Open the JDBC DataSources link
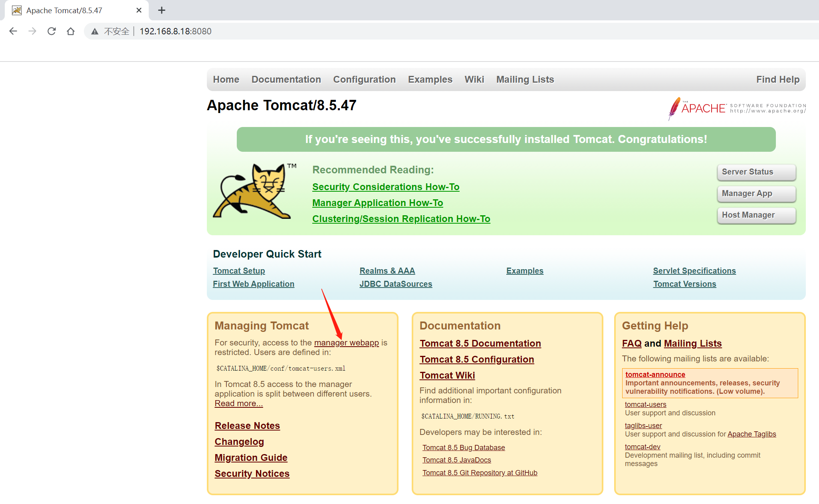 tap(396, 284)
